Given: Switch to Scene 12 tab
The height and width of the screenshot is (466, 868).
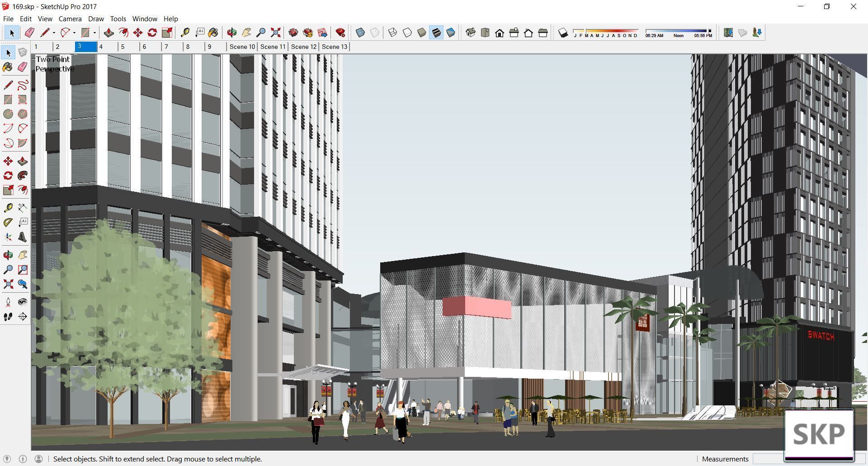Looking at the screenshot, I should 304,47.
